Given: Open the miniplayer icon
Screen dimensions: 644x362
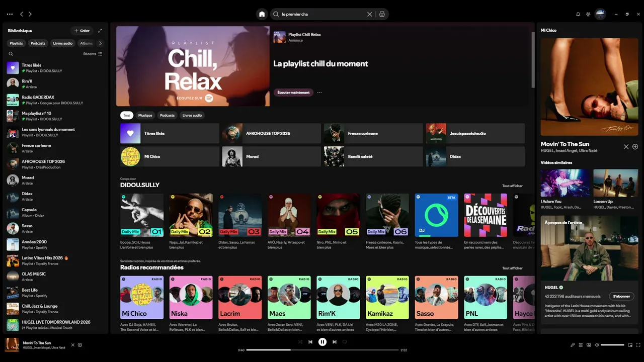Looking at the screenshot, I should pyautogui.click(x=630, y=345).
